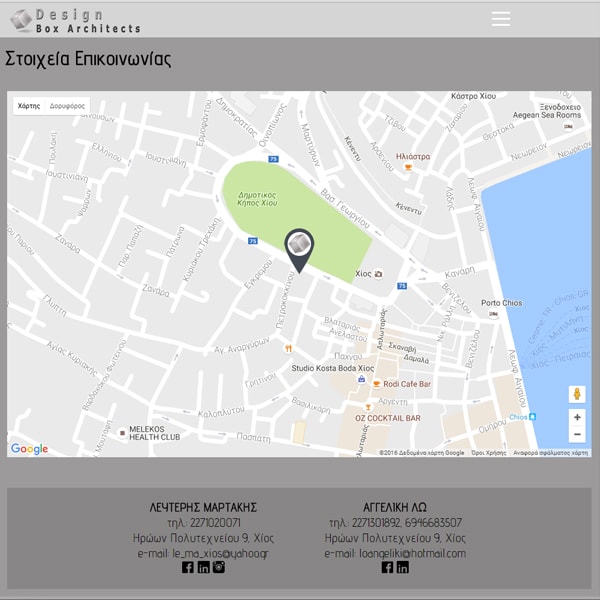Zoom out the map with minus button

pos(577,435)
